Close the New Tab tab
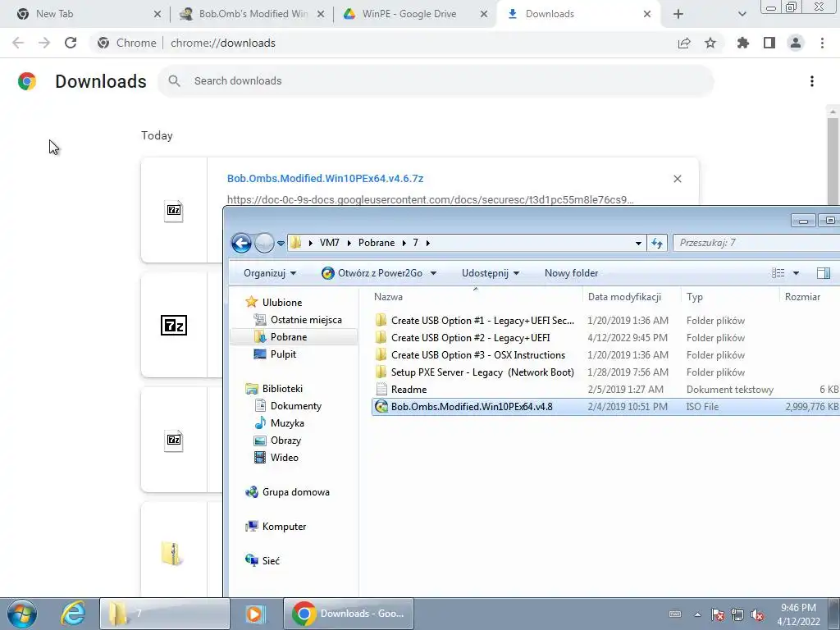Viewport: 840px width, 630px height. [157, 14]
